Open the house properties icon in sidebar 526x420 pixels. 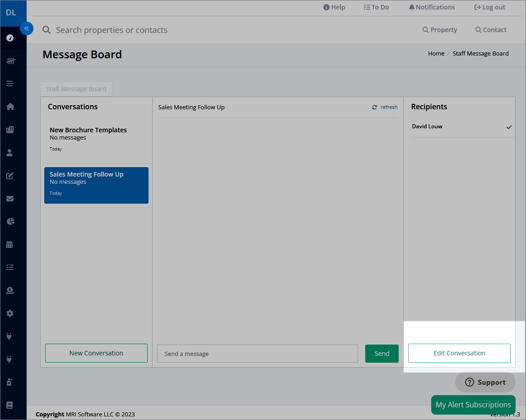[10, 107]
